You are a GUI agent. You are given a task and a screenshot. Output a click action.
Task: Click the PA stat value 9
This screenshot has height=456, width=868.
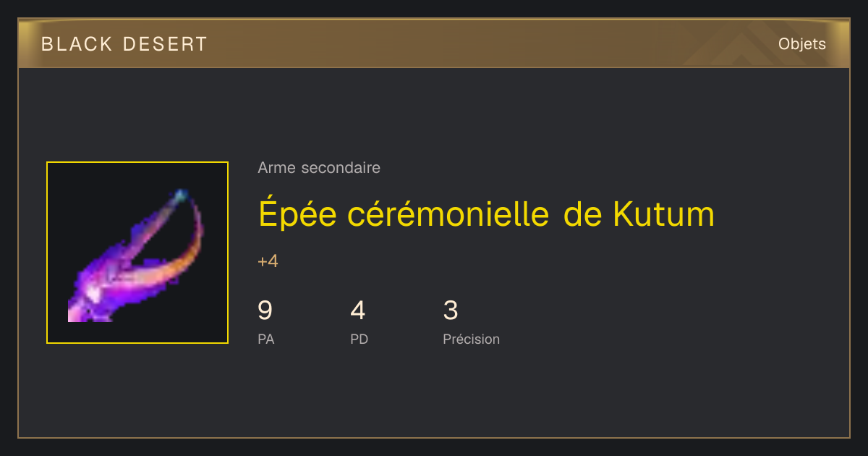[x=265, y=311]
